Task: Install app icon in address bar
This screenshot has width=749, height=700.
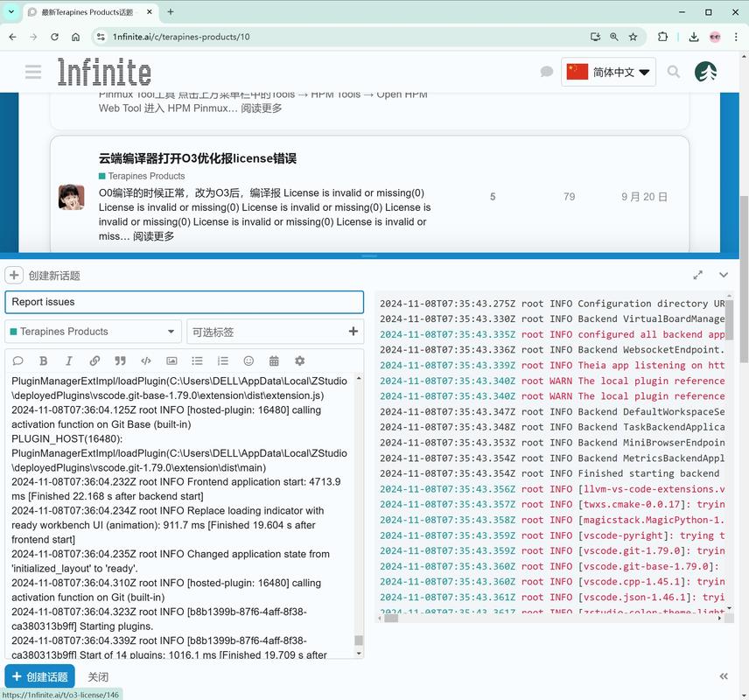Action: click(x=595, y=37)
